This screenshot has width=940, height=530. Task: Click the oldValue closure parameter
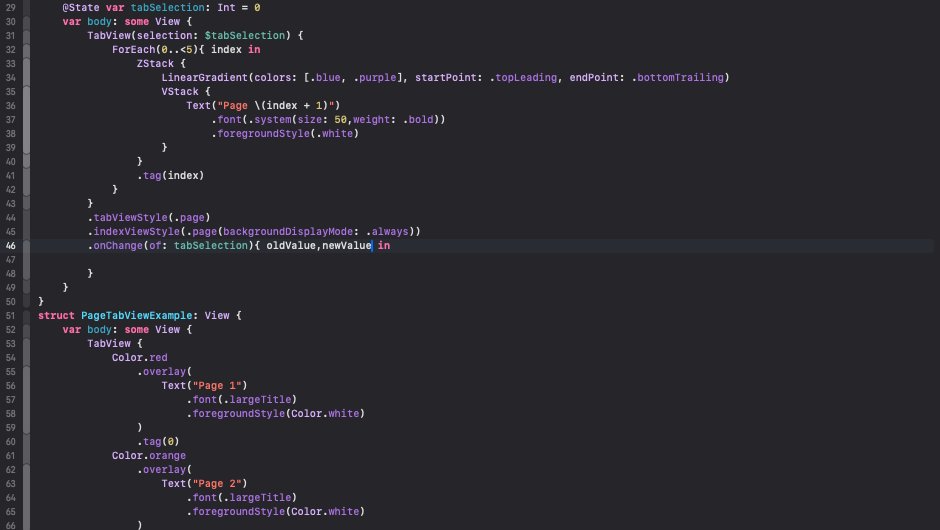pos(291,246)
